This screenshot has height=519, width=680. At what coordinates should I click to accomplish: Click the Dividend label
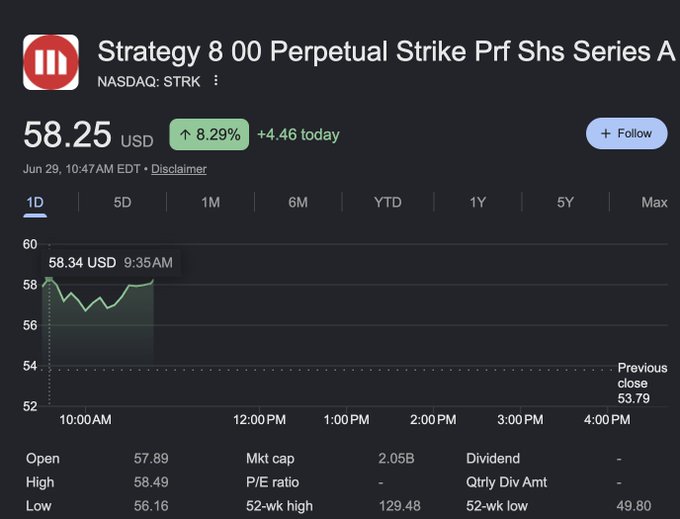[x=493, y=458]
